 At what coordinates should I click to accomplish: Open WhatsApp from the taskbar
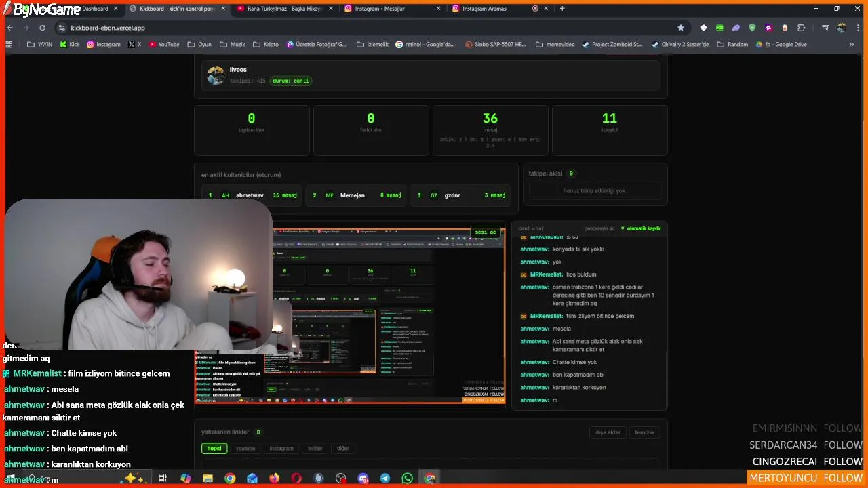(407, 478)
